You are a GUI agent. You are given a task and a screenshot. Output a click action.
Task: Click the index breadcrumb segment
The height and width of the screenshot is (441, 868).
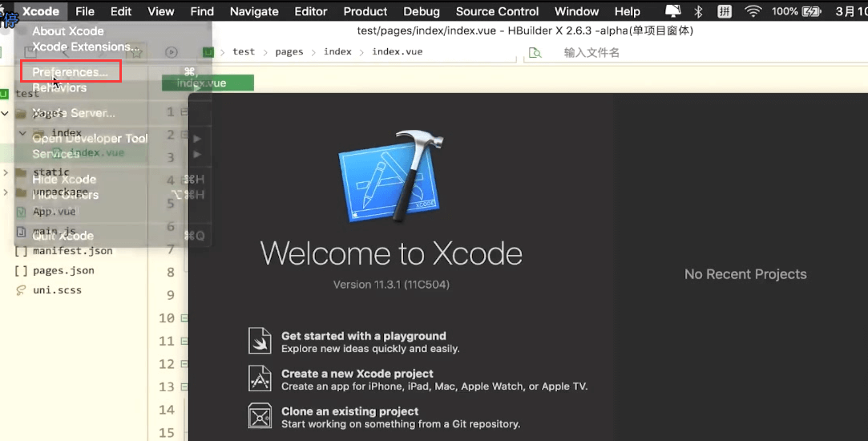pyautogui.click(x=337, y=51)
